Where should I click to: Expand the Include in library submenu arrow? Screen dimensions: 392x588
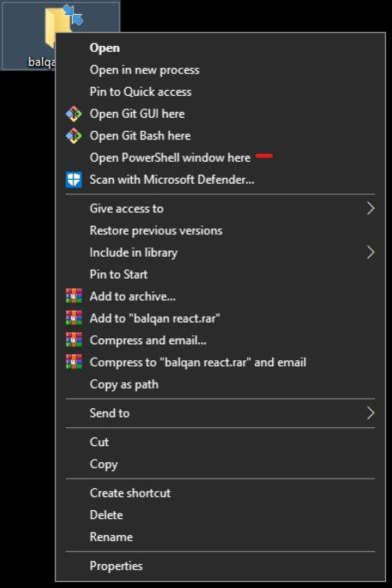pyautogui.click(x=370, y=252)
